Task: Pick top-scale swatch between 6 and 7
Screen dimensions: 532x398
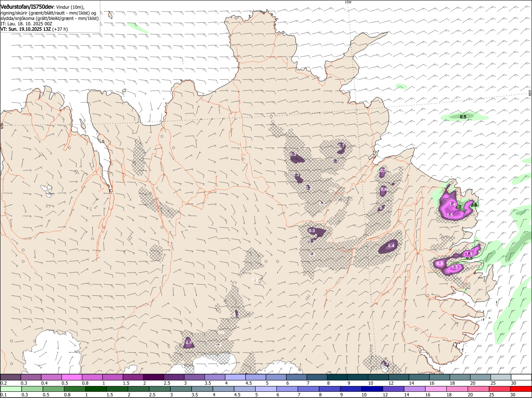Action: (x=297, y=377)
